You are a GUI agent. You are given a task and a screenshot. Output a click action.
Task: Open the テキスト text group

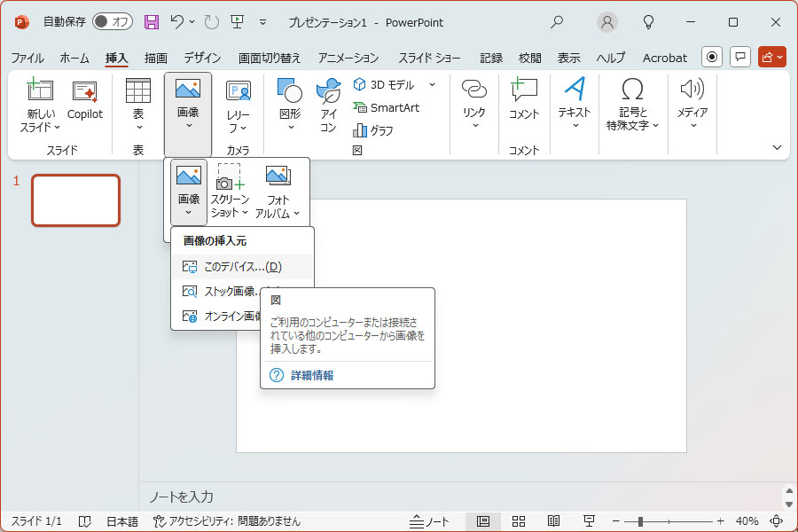[575, 104]
